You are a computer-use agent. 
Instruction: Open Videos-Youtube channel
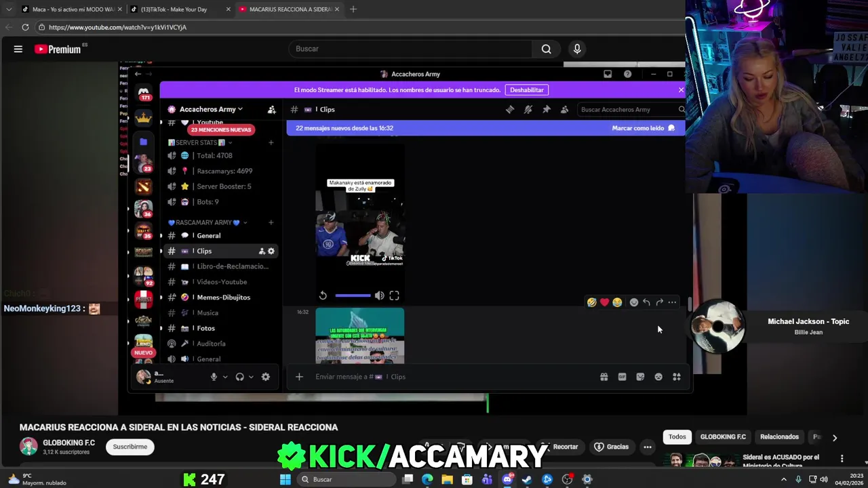pyautogui.click(x=220, y=282)
